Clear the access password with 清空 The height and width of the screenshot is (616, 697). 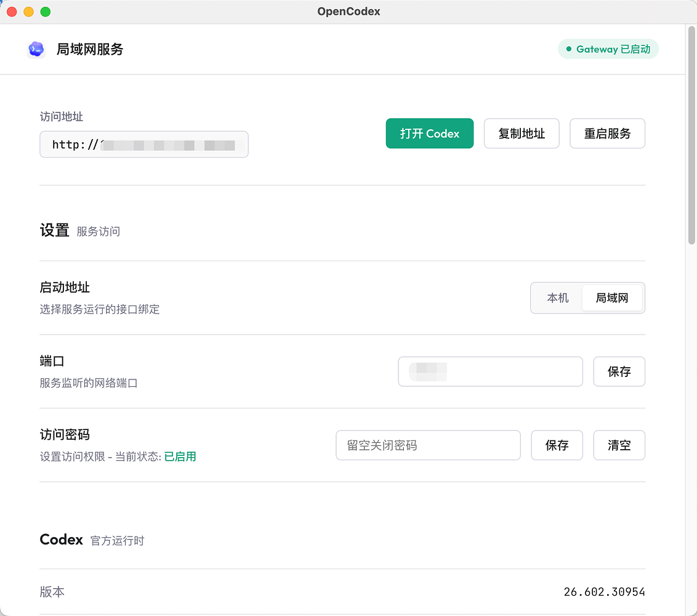pyautogui.click(x=619, y=445)
